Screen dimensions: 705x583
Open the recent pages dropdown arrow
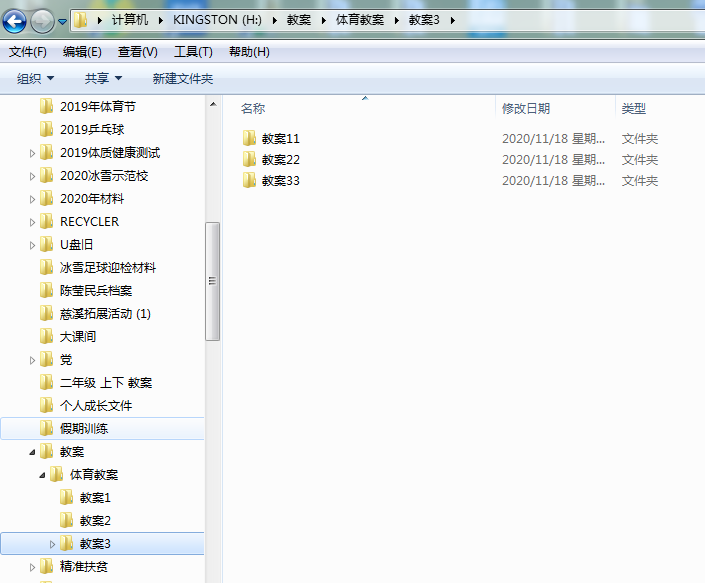pyautogui.click(x=62, y=22)
